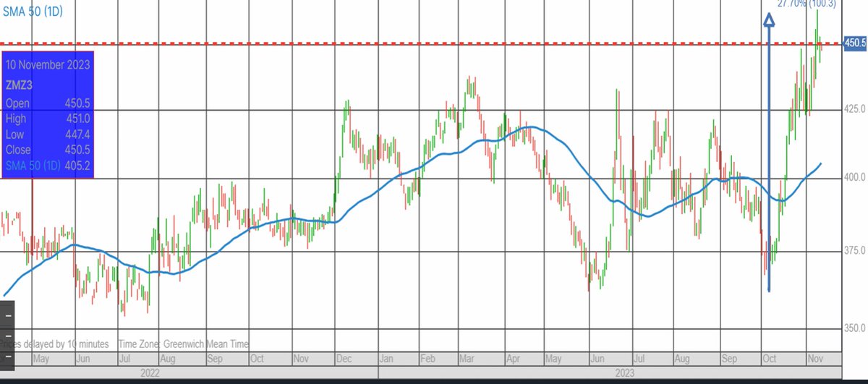Click '10 November 2023' date in data box
This screenshot has width=868, height=384.
48,64
